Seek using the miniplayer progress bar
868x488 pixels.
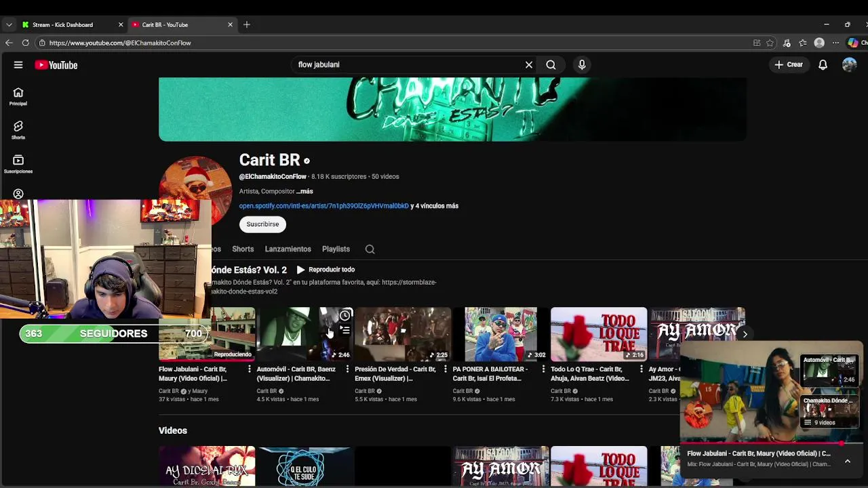point(772,444)
